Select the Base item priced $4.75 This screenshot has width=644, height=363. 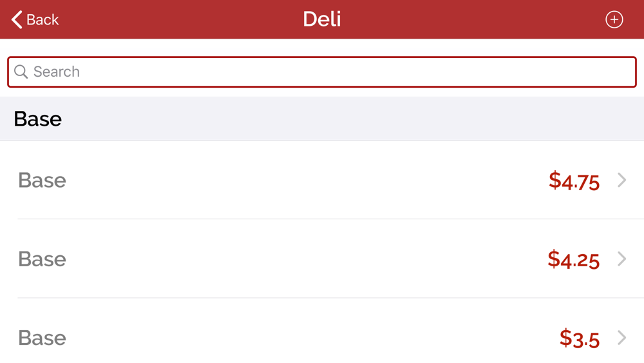[x=322, y=180]
